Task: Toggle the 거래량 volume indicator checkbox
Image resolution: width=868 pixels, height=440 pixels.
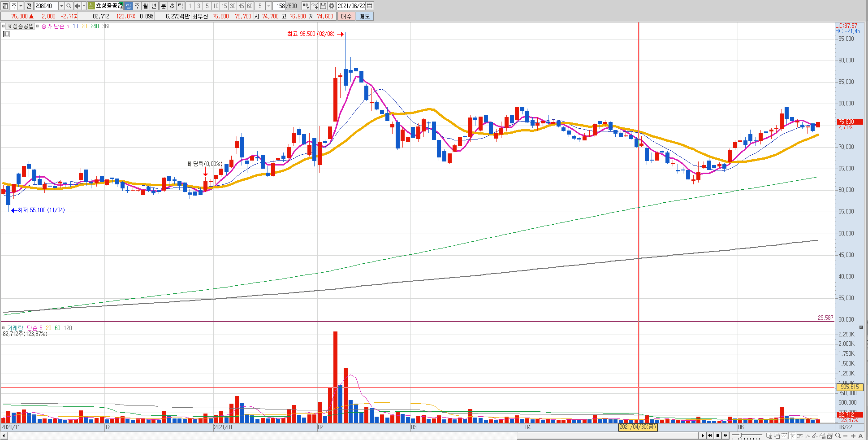Action: pyautogui.click(x=4, y=328)
